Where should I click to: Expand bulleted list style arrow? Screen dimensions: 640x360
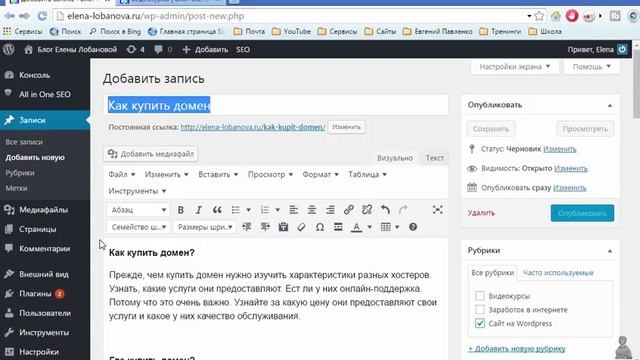click(x=248, y=210)
